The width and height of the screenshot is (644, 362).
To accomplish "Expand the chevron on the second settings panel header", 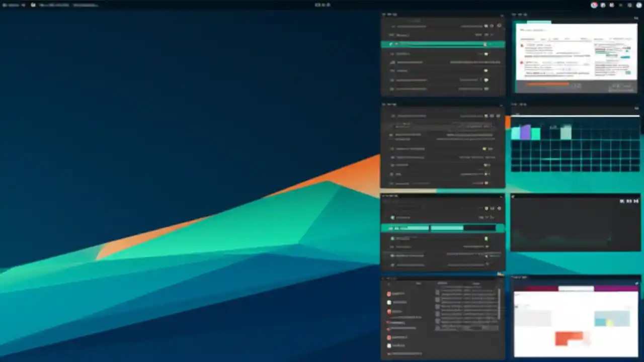I will 501,105.
